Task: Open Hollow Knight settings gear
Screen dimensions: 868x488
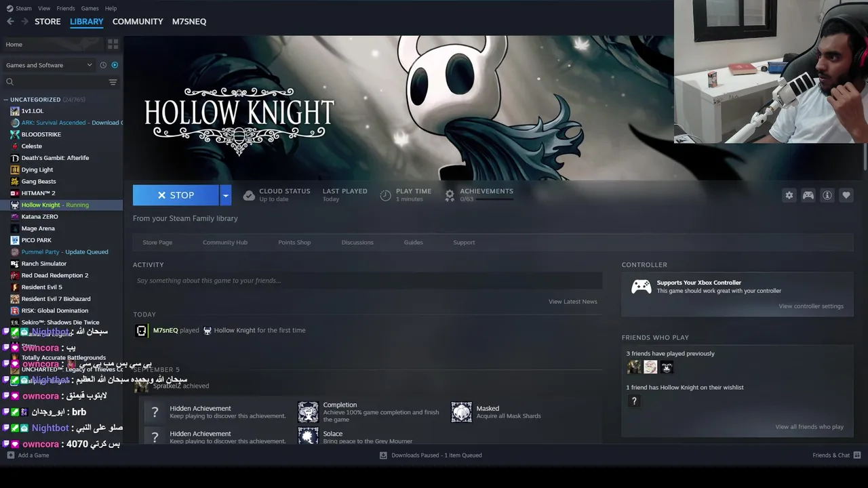Action: pos(789,195)
